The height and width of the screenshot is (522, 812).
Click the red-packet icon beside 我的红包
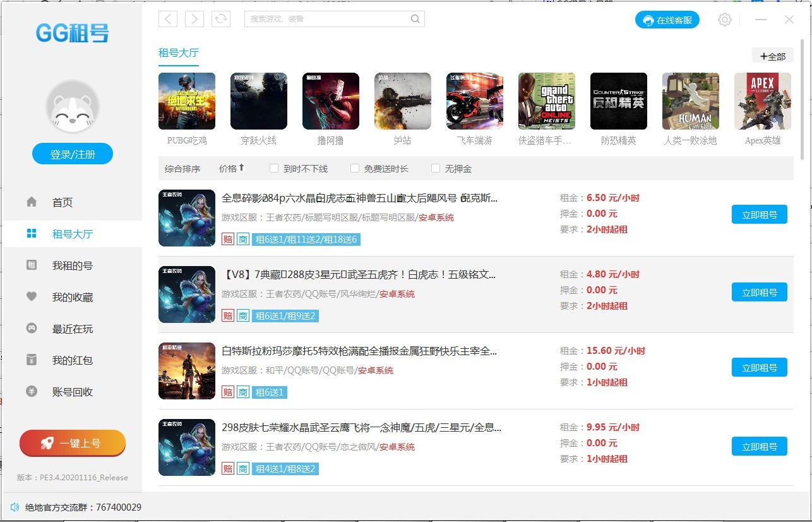32,360
